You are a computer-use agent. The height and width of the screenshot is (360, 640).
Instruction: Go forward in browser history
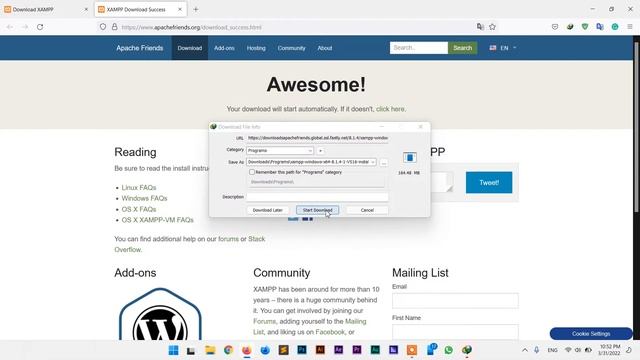coord(25,27)
